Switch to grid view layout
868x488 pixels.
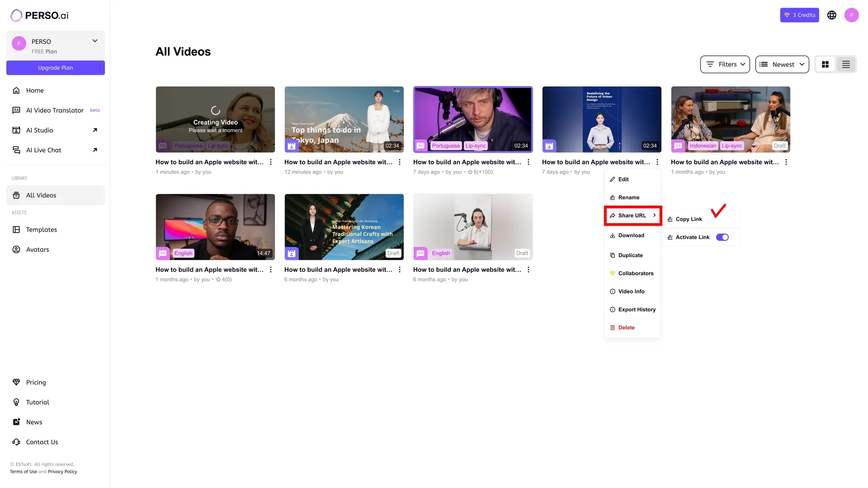pyautogui.click(x=825, y=64)
